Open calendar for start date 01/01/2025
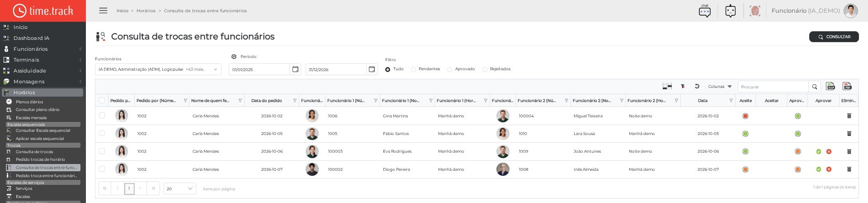The width and height of the screenshot is (868, 203). (295, 69)
